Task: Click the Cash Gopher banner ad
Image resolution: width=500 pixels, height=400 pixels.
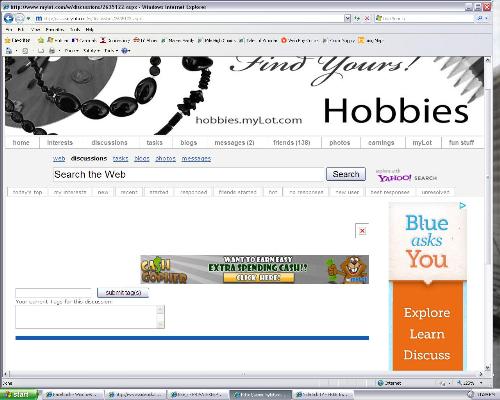Action: pyautogui.click(x=255, y=269)
